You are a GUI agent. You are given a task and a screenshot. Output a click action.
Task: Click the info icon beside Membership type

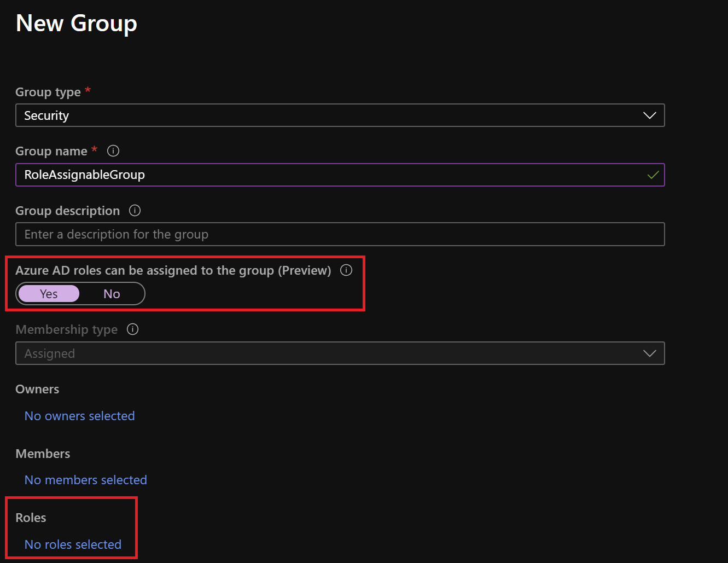[132, 329]
